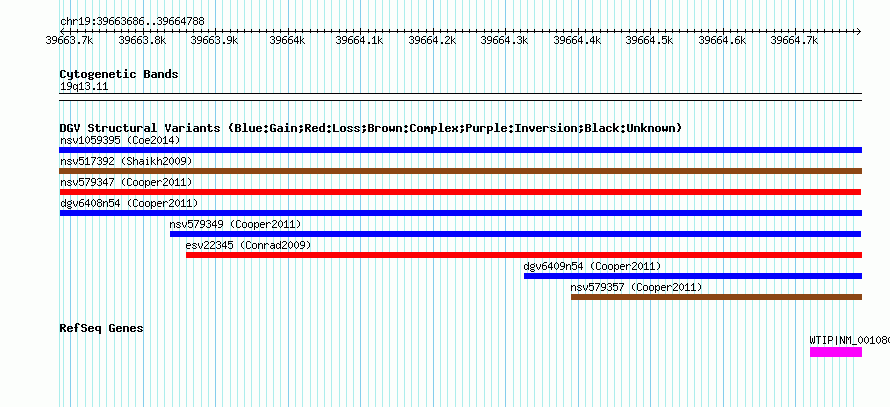Viewport: 890px width, 407px height.
Task: Click the RefSeq Genes track title
Action: 102,328
